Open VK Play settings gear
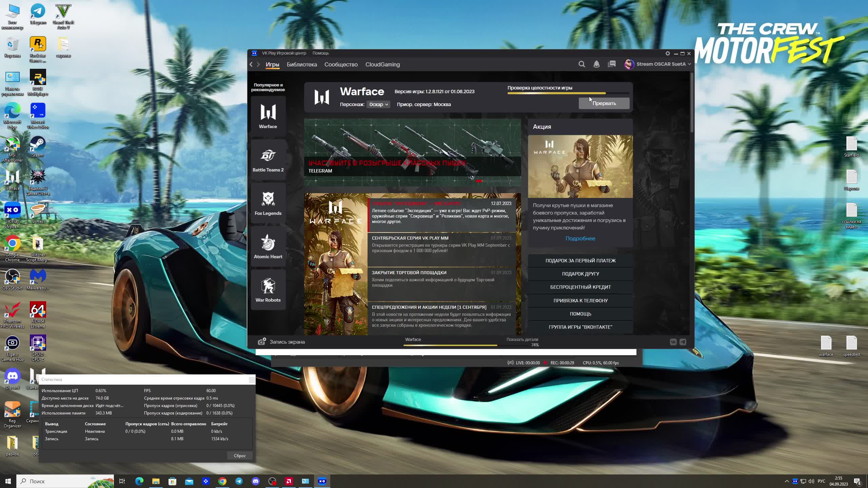Screen dimensions: 868x488 (667, 54)
